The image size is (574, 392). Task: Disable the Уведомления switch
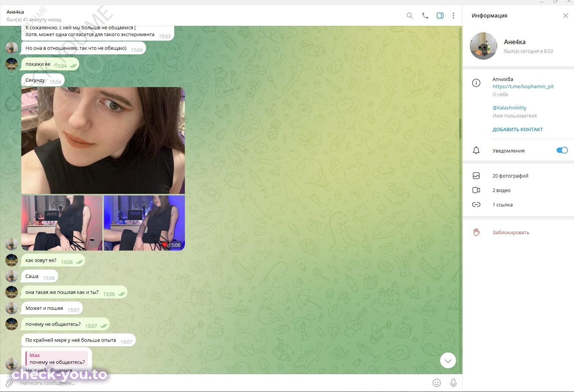point(562,150)
